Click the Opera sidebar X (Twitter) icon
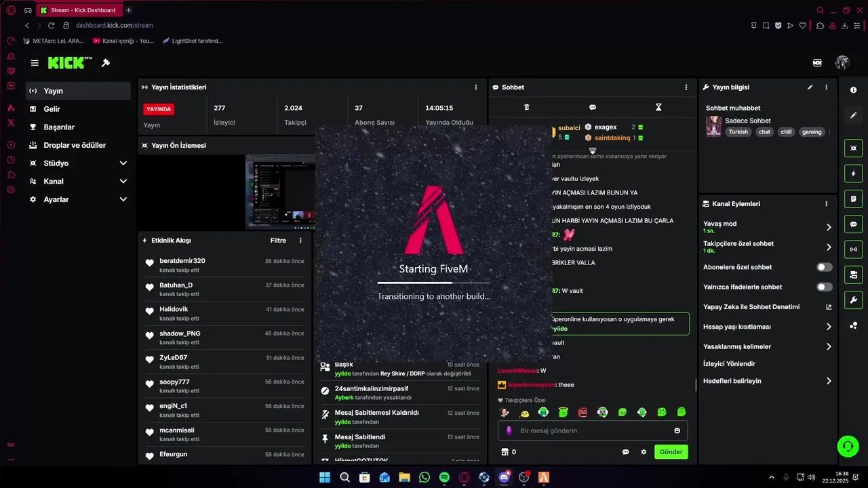Viewport: 868px width, 488px height. 11,123
